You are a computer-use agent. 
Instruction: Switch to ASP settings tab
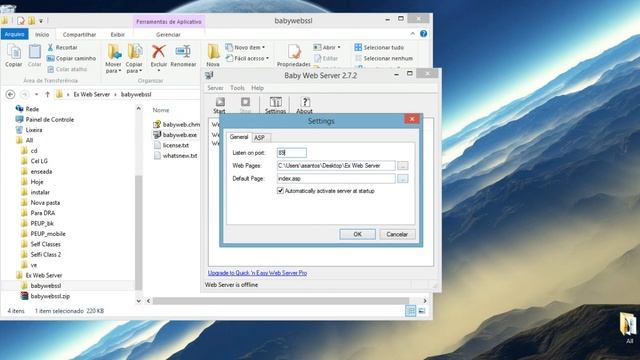click(x=260, y=138)
